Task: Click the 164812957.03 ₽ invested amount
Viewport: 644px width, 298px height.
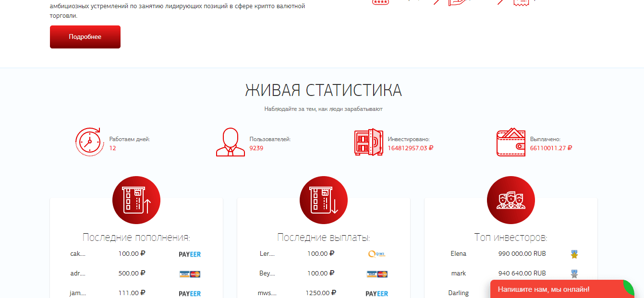Action: click(x=411, y=148)
